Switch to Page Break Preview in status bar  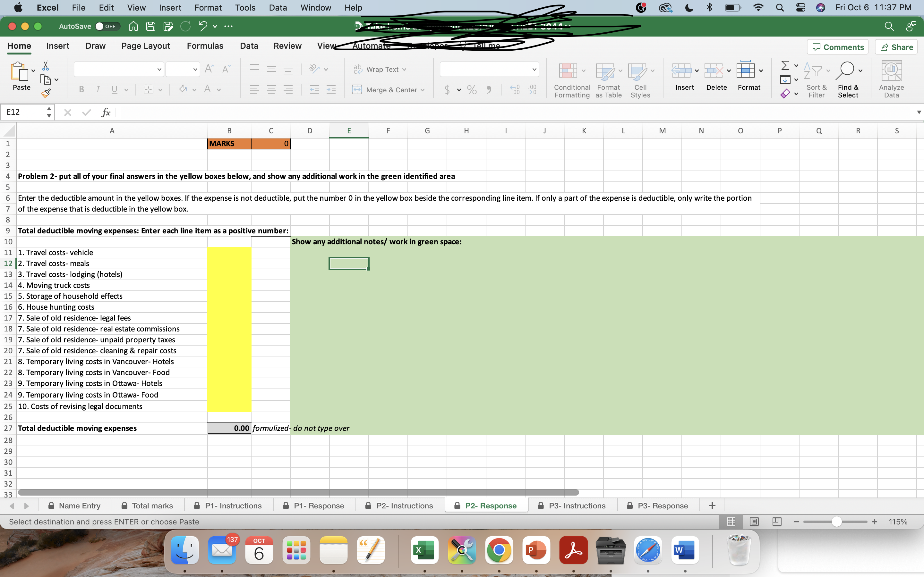point(777,521)
